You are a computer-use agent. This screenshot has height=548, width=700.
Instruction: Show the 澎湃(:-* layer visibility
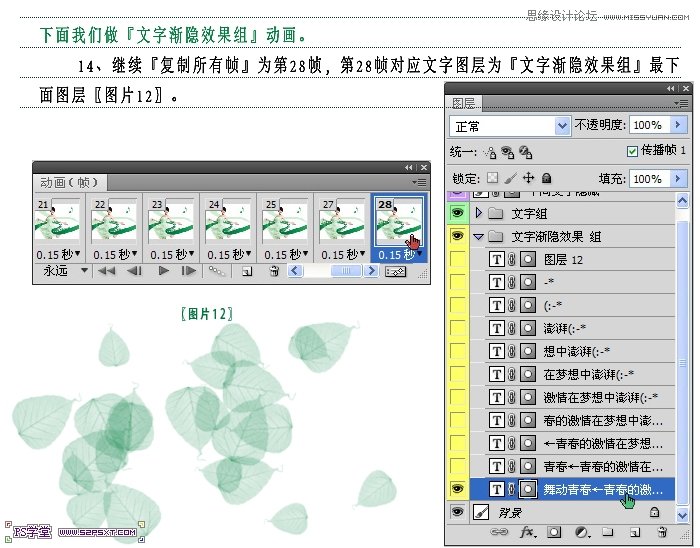(457, 328)
